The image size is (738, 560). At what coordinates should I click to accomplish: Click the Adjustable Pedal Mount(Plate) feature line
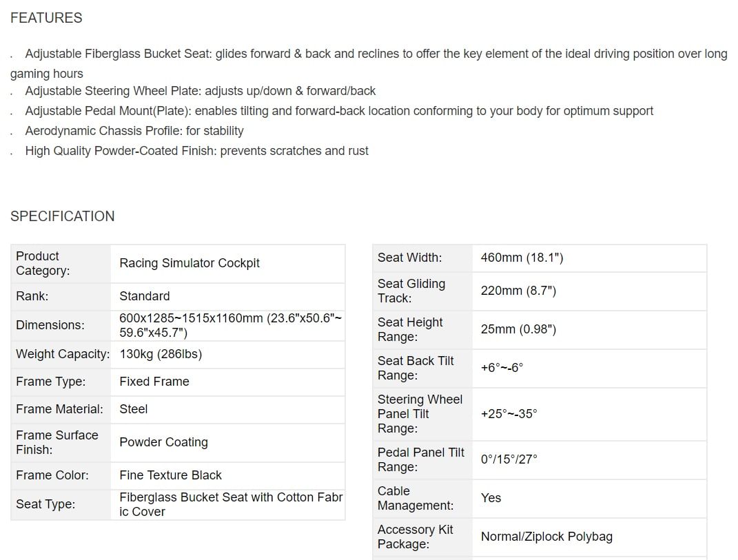coord(339,111)
